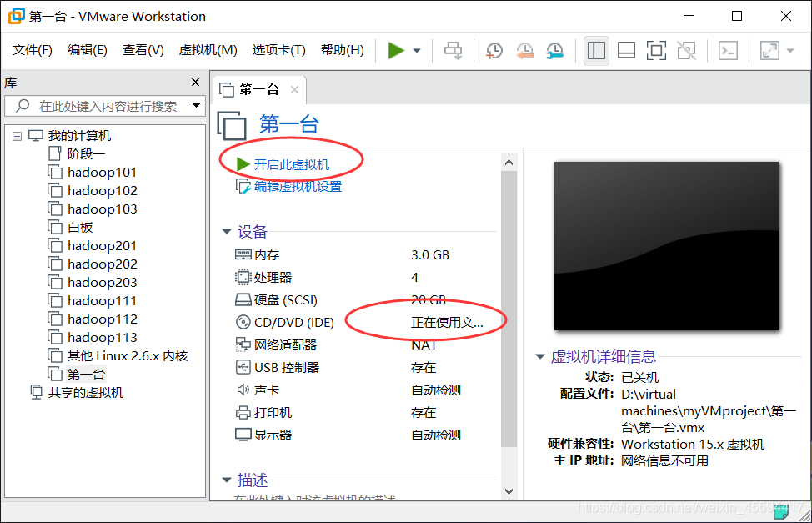Select hadoop203 virtual machine

[93, 283]
